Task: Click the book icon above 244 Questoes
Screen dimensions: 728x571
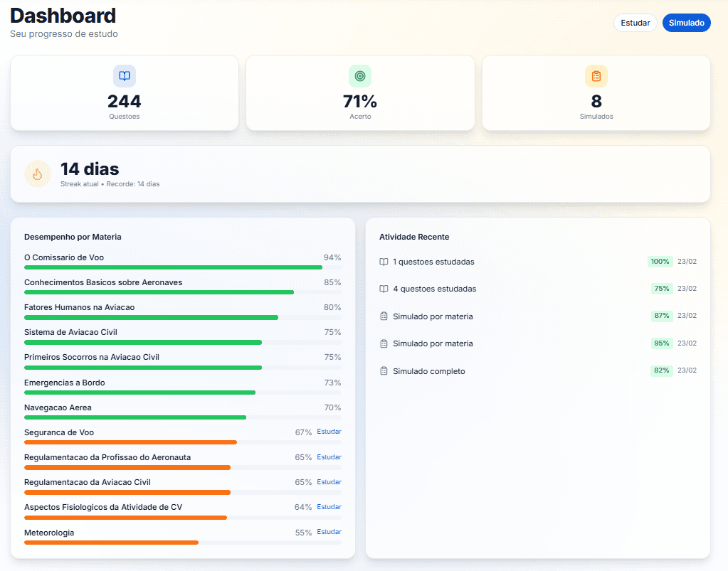Action: (124, 75)
